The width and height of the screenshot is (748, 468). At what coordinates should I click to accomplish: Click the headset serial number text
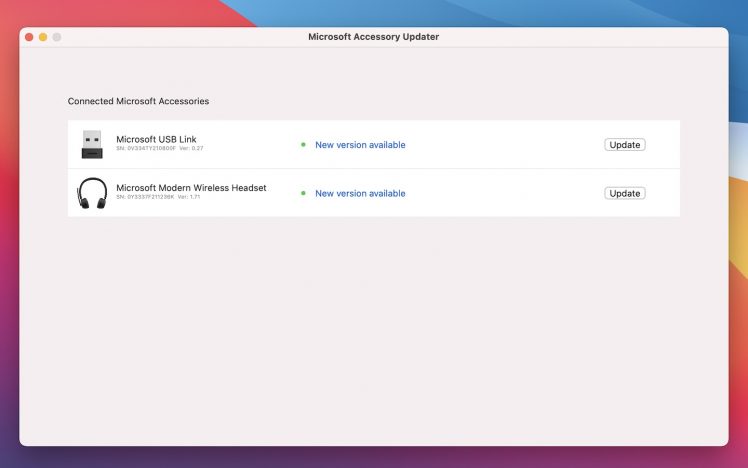[x=145, y=197]
